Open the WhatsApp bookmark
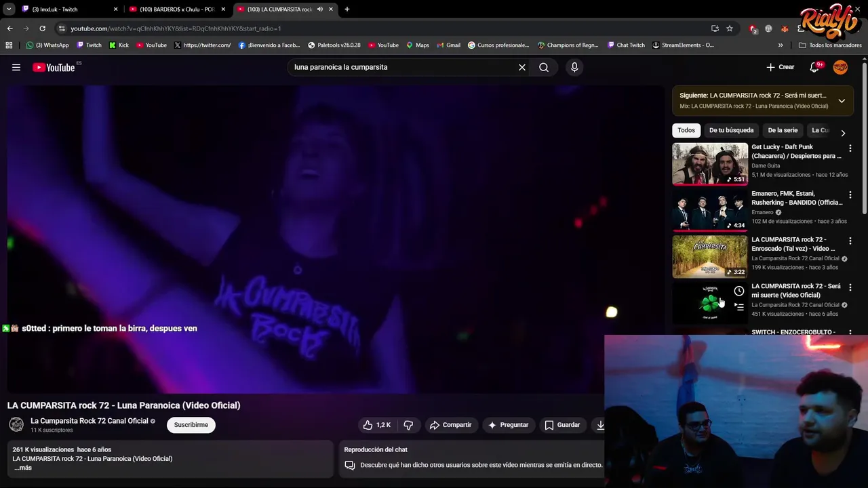Screen dimensions: 868x488 (x=47, y=45)
